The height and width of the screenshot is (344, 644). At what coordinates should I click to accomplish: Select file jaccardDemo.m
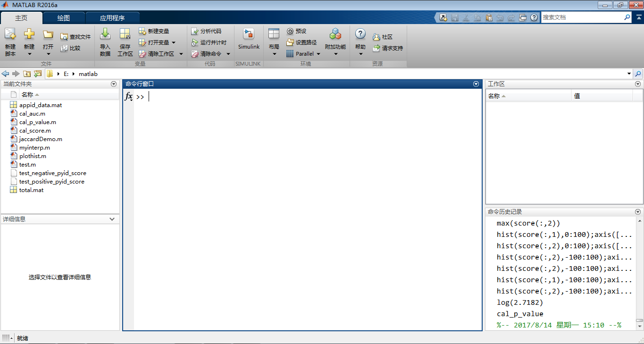(41, 139)
